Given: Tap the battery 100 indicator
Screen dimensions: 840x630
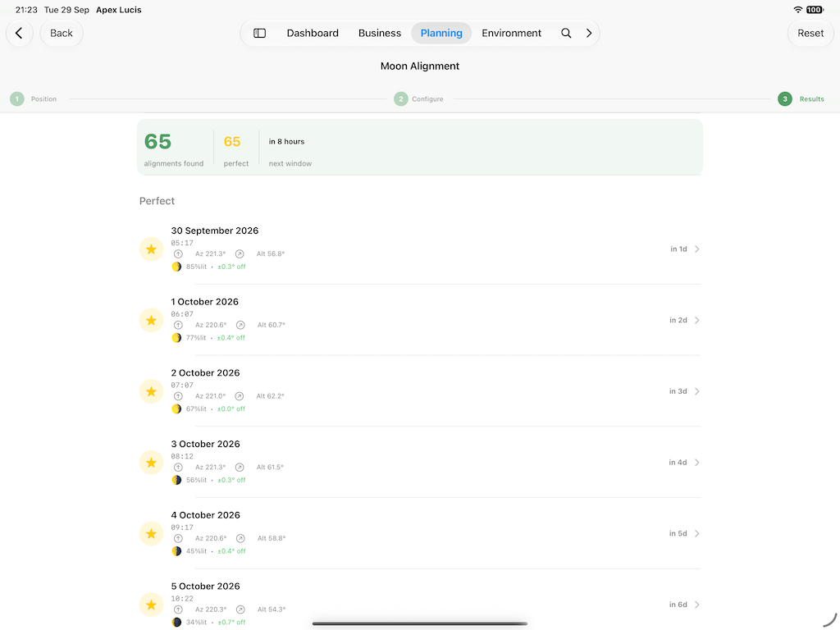Looking at the screenshot, I should [x=815, y=10].
